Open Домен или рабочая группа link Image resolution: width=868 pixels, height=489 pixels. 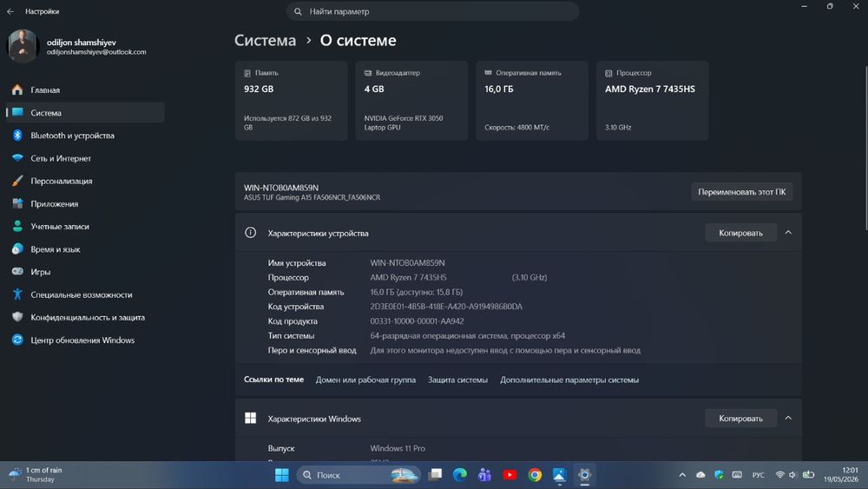365,380
